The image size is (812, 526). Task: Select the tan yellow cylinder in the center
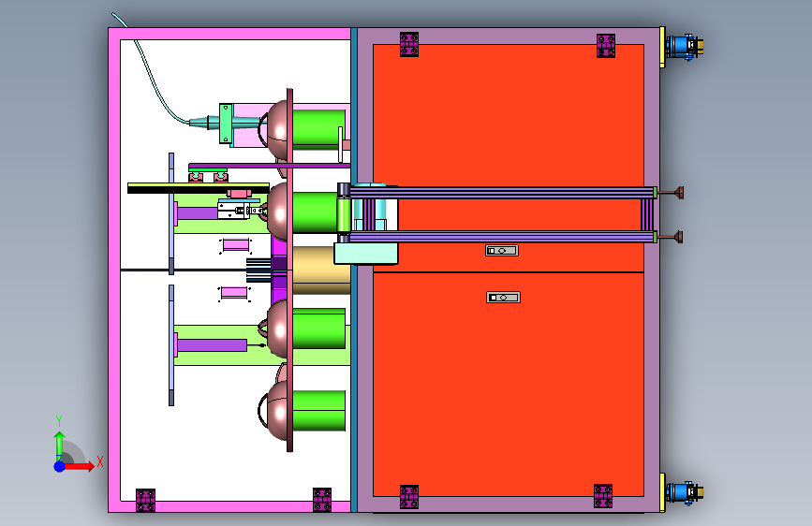click(321, 270)
